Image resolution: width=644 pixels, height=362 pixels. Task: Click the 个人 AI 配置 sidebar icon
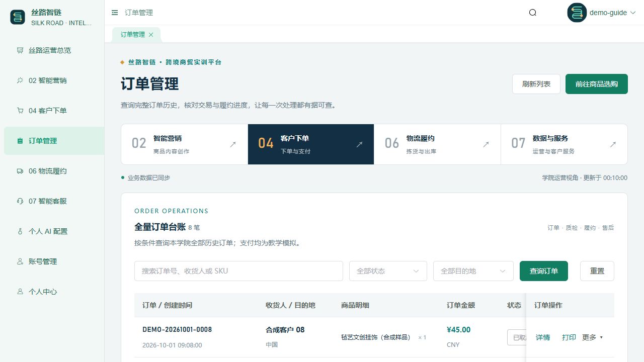[20, 231]
